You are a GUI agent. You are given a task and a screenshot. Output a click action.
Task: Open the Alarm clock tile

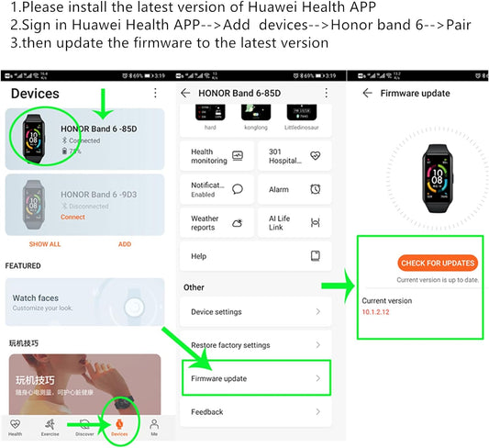click(x=295, y=189)
